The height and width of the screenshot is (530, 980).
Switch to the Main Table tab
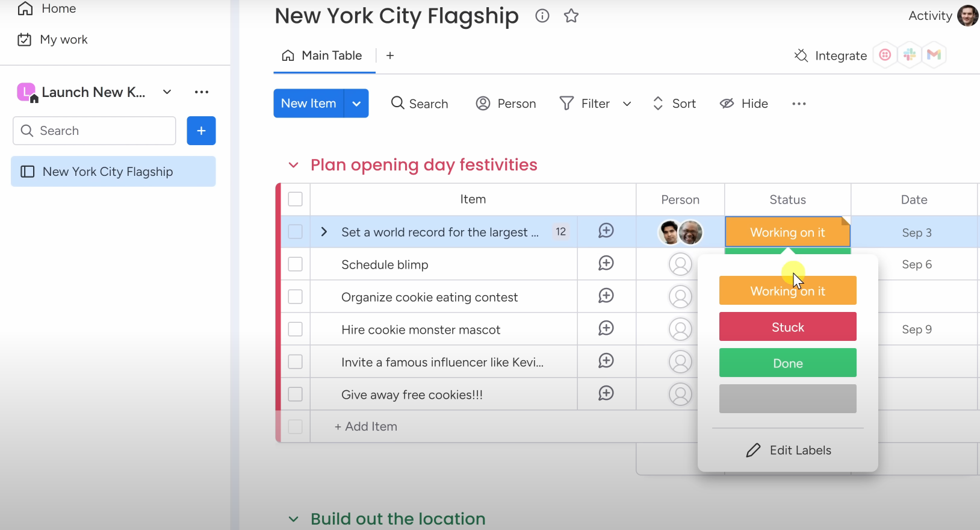tap(322, 55)
